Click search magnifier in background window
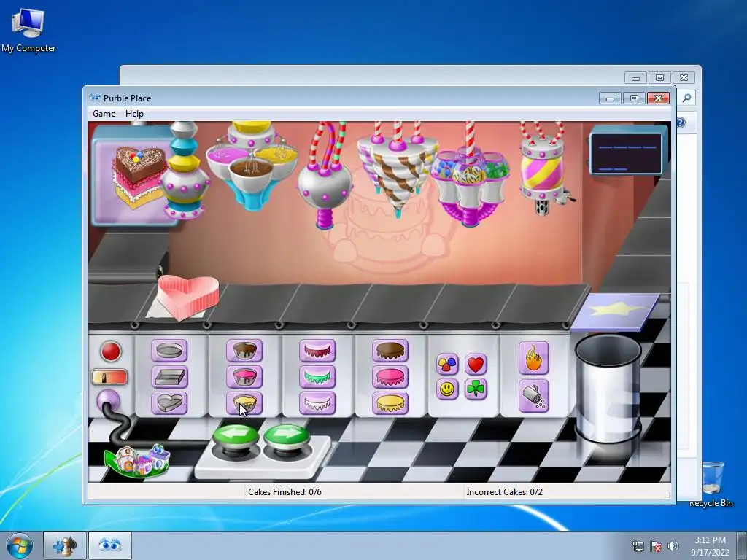Image resolution: width=747 pixels, height=560 pixels. 686,98
